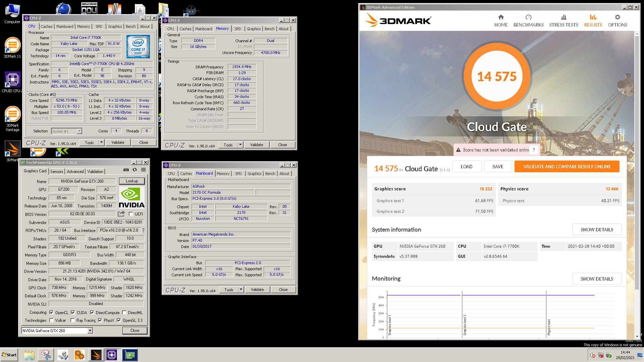Viewport: 644px width, 362px height.
Task: Open the 3DMark desktop shortcut
Action: click(x=12, y=151)
